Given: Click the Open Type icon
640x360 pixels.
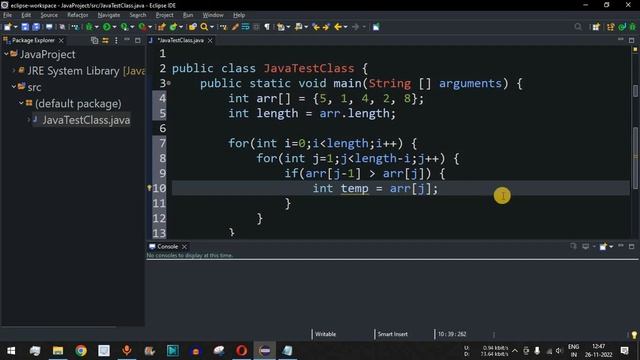Looking at the screenshot, I should 192,27.
